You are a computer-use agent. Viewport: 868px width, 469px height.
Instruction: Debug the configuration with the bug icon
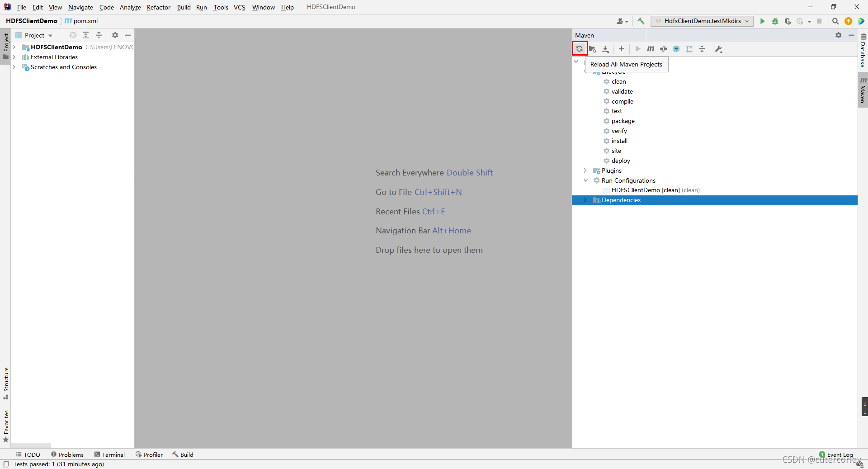[775, 21]
